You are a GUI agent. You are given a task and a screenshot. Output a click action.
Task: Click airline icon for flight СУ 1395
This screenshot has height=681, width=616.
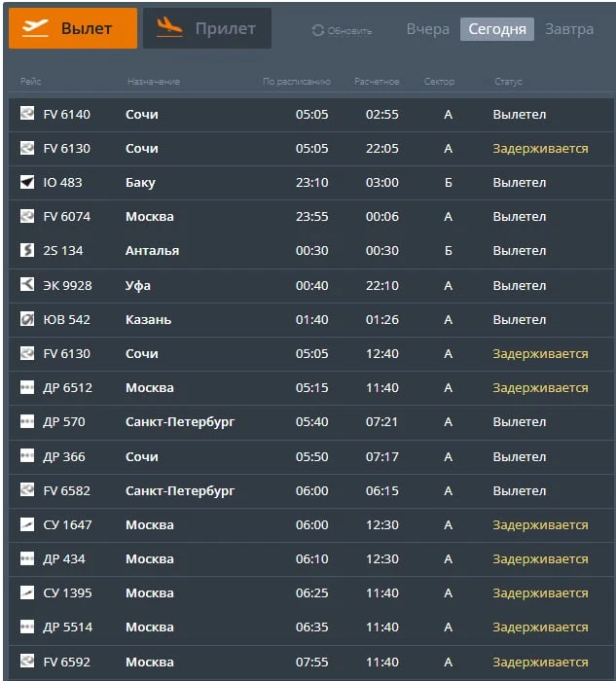coord(27,591)
